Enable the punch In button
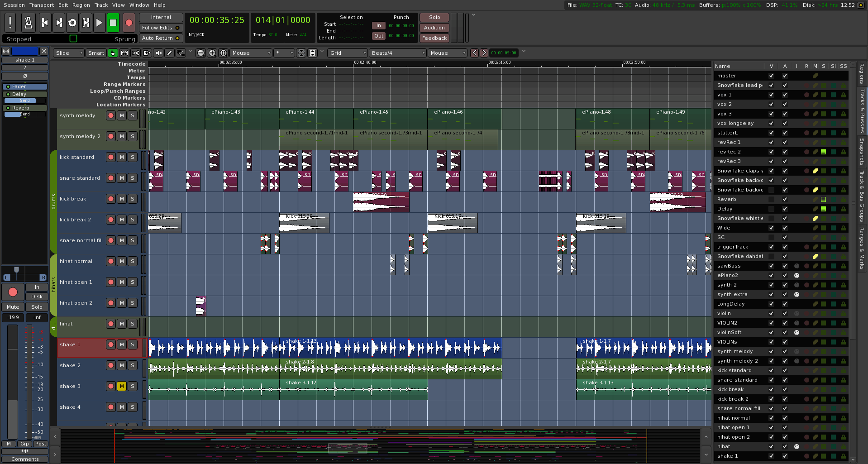Viewport: 868px width, 464px height. click(x=379, y=25)
